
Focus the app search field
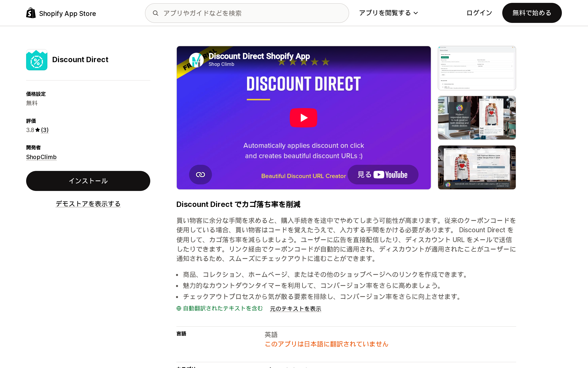pyautogui.click(x=247, y=13)
